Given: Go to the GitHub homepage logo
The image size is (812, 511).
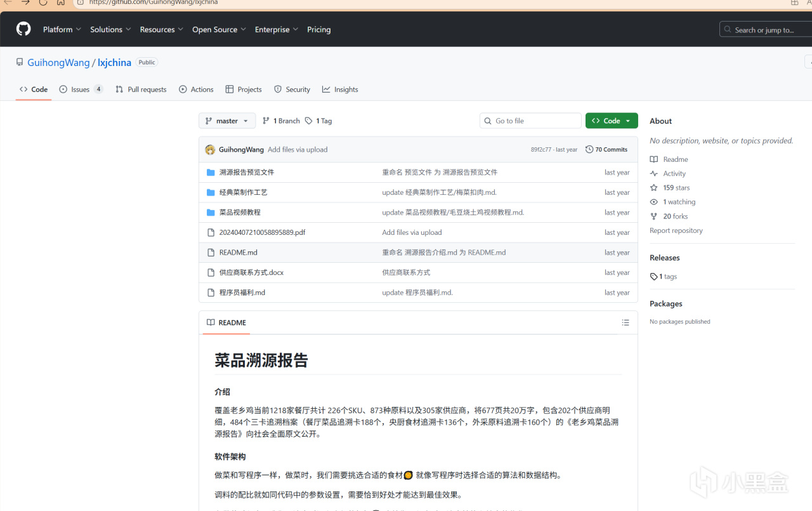Looking at the screenshot, I should (x=23, y=29).
